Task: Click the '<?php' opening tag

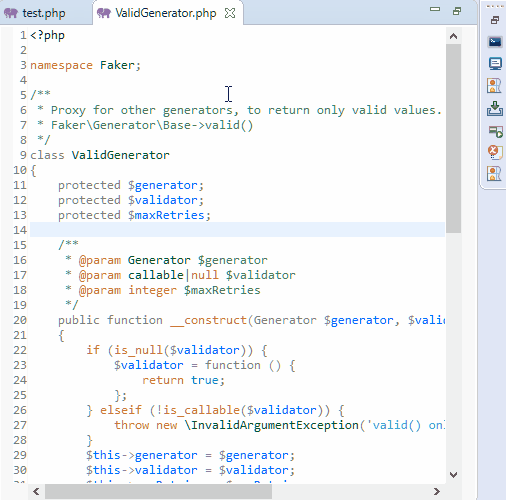Action: [x=47, y=36]
